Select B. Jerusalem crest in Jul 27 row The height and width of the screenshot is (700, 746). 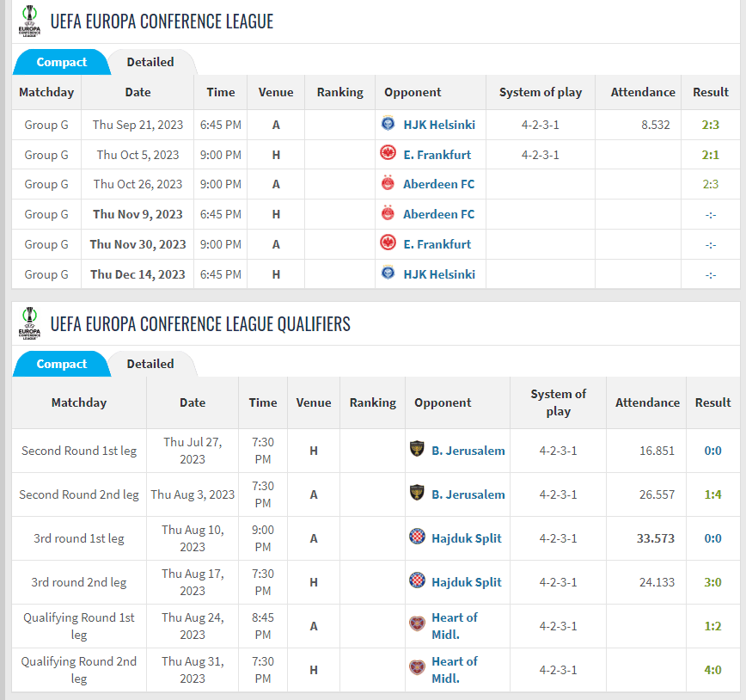pos(418,451)
